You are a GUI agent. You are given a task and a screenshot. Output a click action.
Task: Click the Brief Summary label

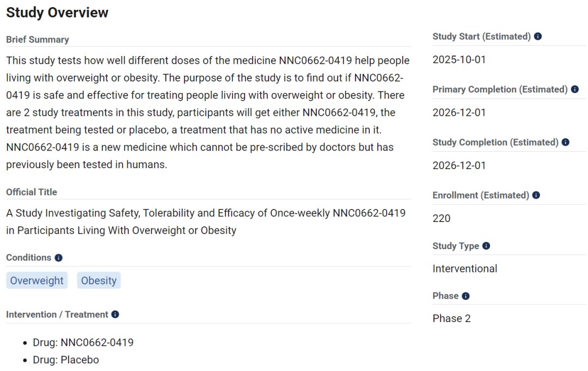pyautogui.click(x=38, y=40)
